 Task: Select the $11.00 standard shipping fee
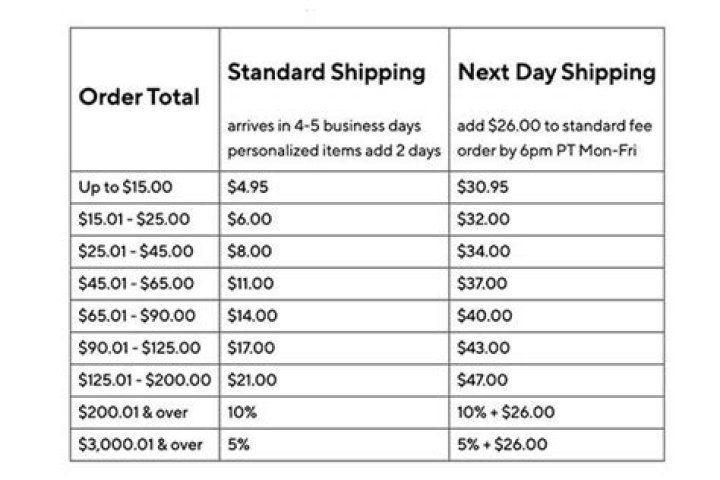click(x=251, y=283)
